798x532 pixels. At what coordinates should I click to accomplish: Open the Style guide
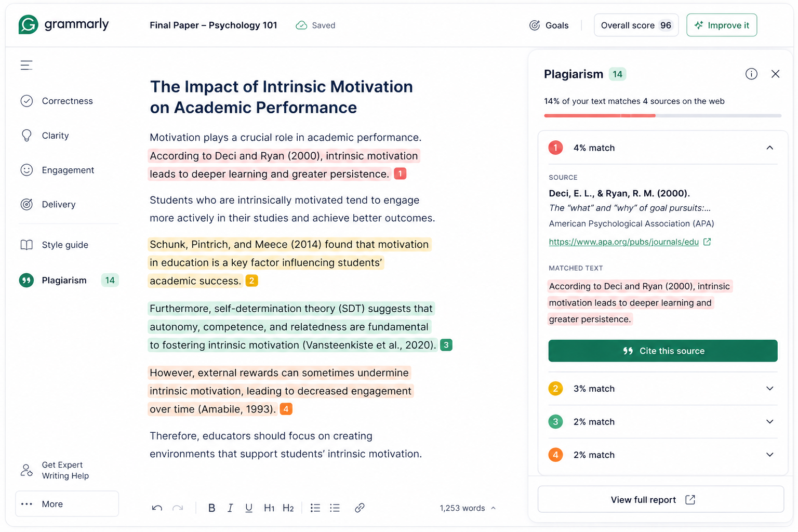(x=65, y=245)
